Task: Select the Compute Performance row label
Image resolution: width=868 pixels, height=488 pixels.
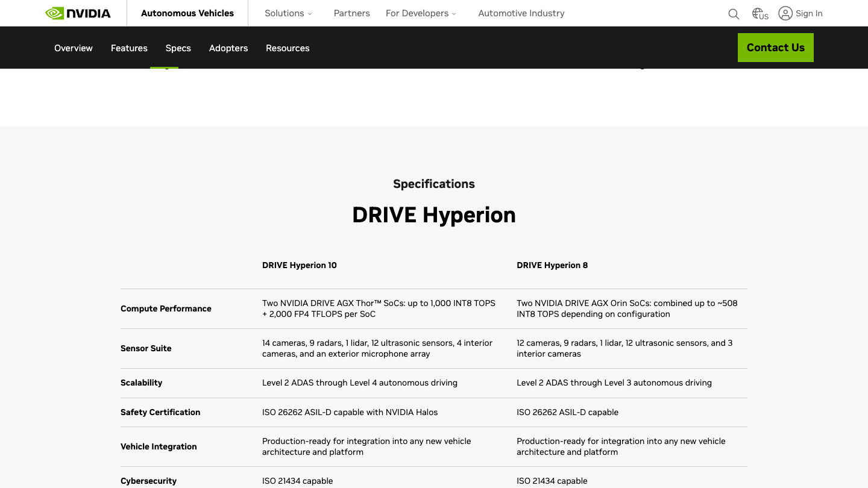Action: (x=166, y=308)
